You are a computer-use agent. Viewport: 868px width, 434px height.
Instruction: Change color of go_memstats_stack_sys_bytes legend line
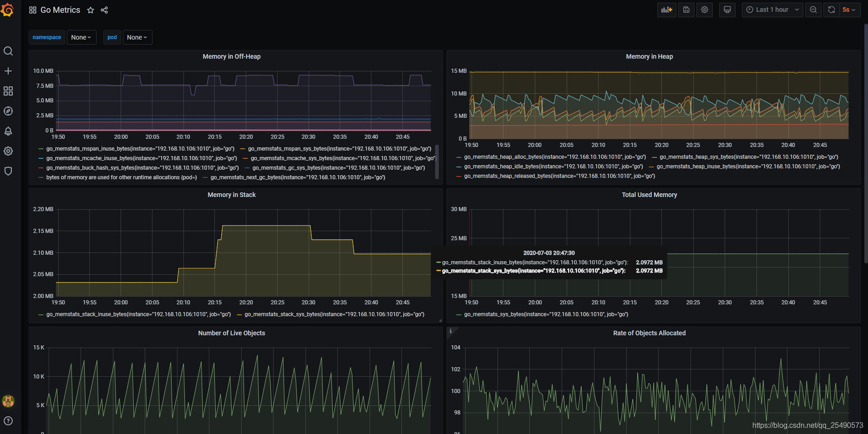pos(239,314)
